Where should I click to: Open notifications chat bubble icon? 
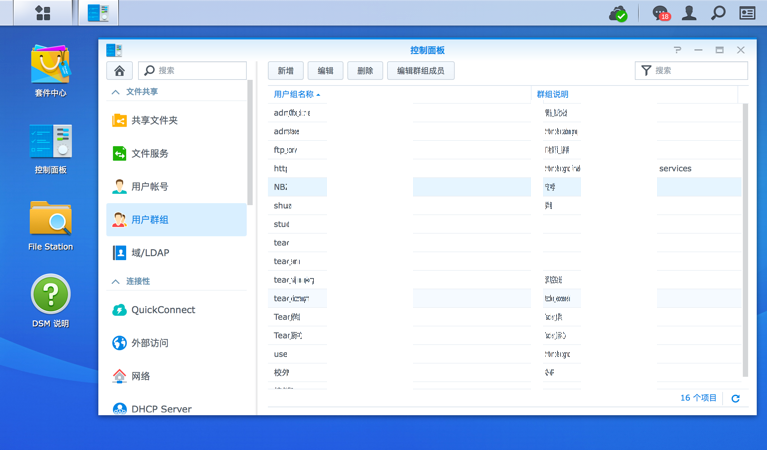click(660, 13)
